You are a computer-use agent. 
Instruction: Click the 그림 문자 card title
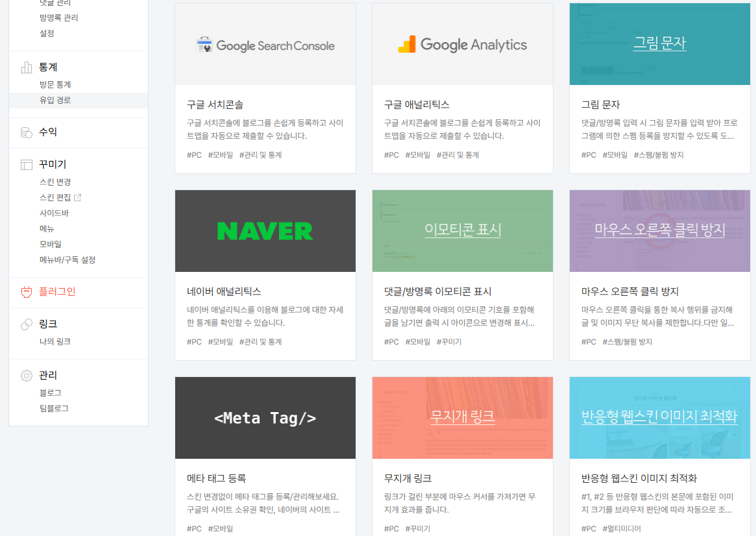pos(600,104)
